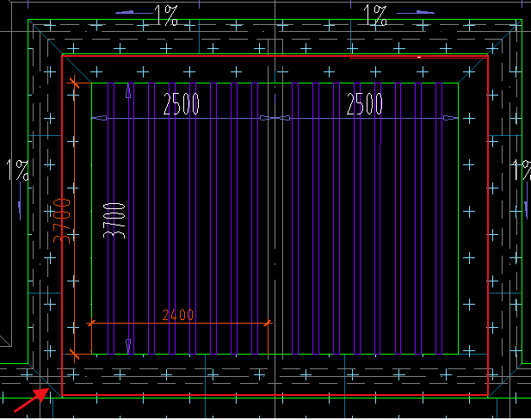Pick the left-hand 2500 dimension label
Screen dimensions: 531x420
click(x=182, y=104)
